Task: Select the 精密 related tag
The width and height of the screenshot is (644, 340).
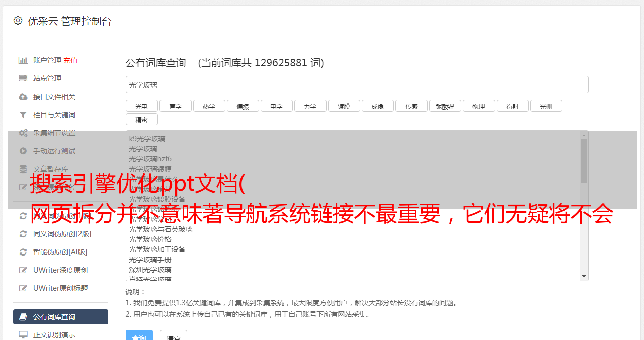Action: coord(141,119)
